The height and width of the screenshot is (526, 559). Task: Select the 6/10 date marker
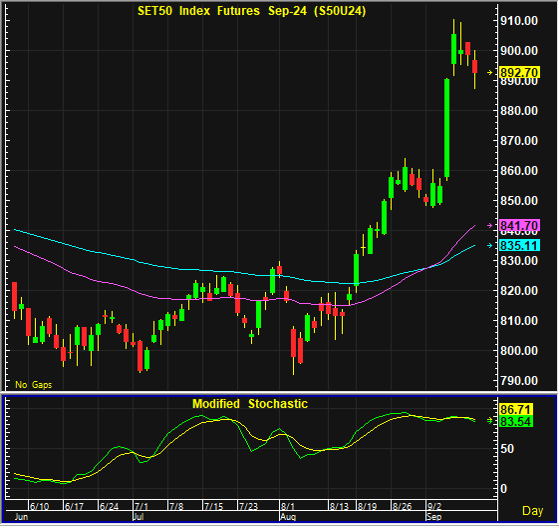(40, 506)
